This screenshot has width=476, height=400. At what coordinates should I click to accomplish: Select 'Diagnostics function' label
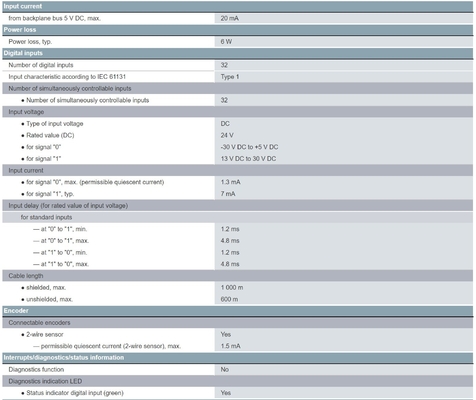coord(36,369)
